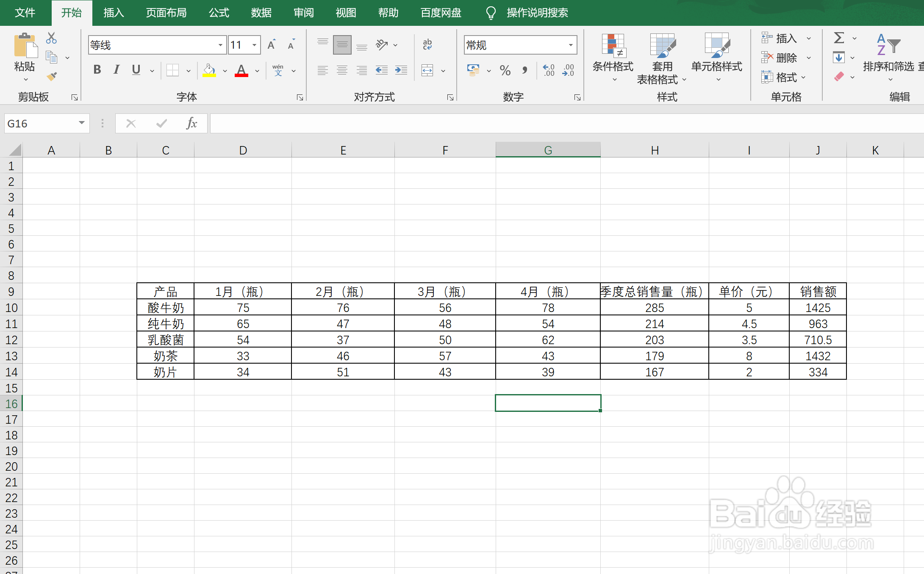Open the font name dropdown 等线

pyautogui.click(x=220, y=45)
